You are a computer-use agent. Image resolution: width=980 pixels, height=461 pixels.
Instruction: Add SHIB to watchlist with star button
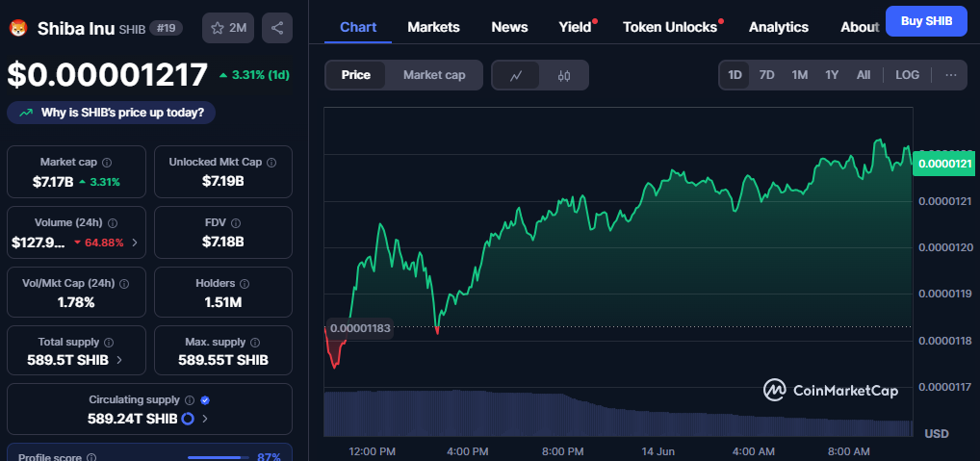tap(228, 28)
